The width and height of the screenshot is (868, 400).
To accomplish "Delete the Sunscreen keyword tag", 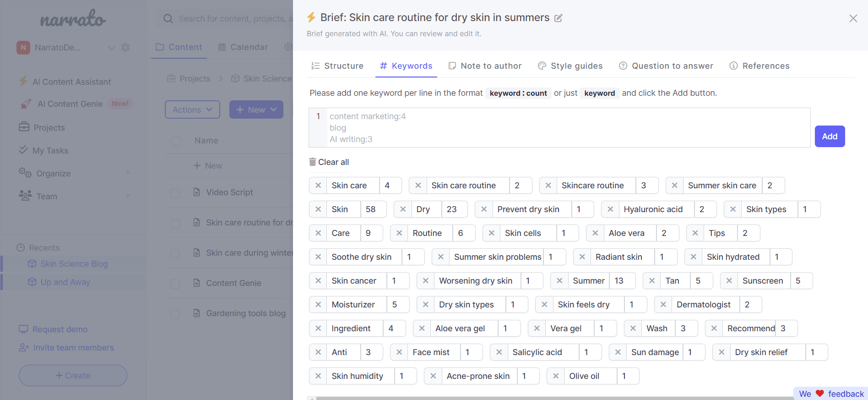I will [x=729, y=281].
